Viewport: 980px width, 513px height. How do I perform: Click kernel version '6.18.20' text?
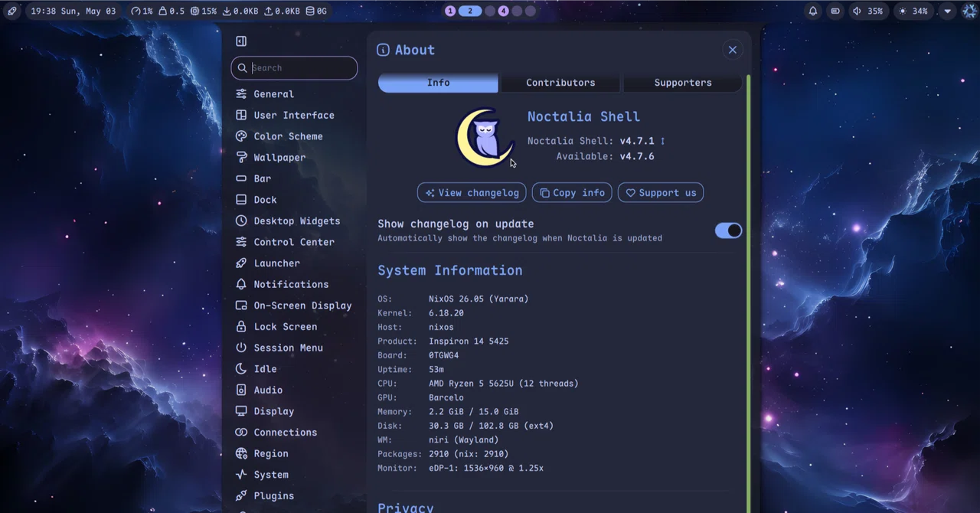click(446, 313)
